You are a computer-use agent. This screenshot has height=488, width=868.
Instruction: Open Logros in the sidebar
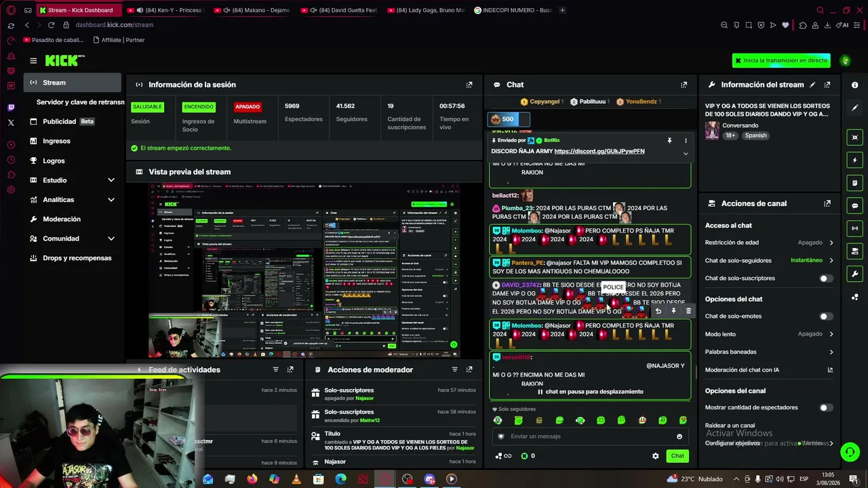pos(73,161)
